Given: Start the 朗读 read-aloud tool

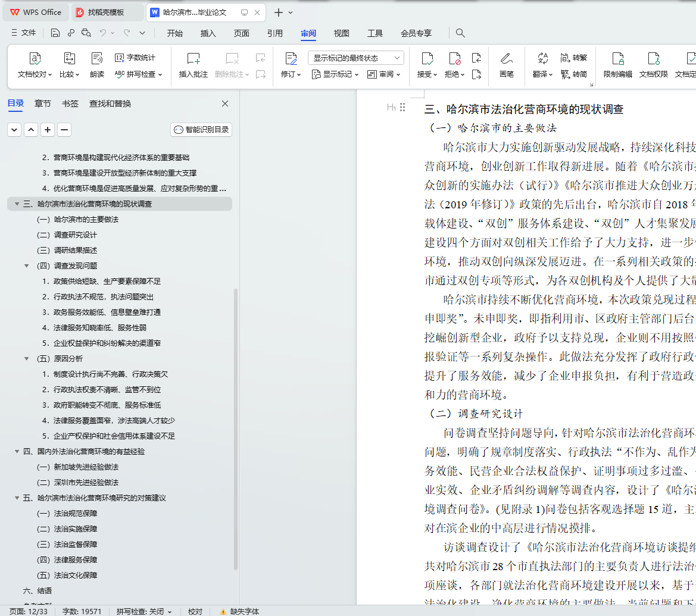Looking at the screenshot, I should coord(97,65).
